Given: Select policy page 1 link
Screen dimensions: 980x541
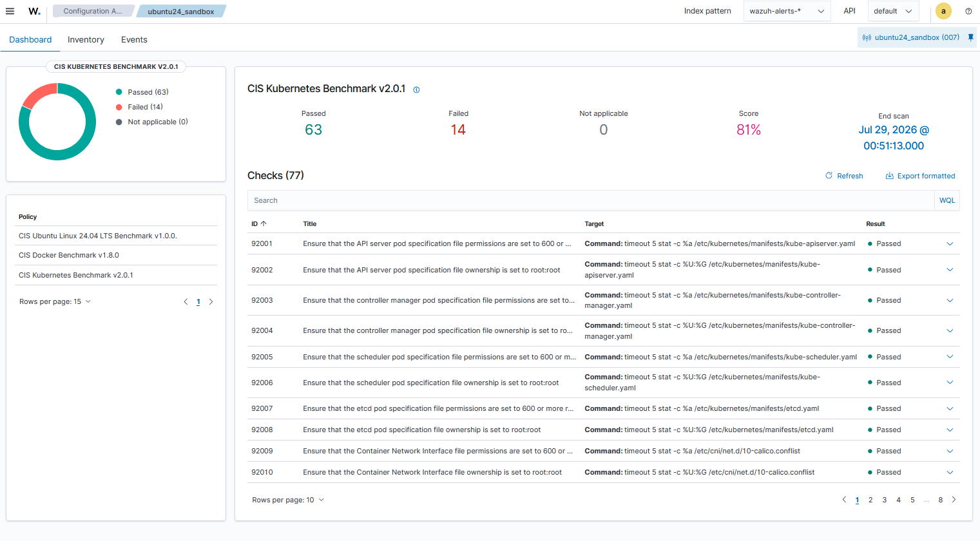Looking at the screenshot, I should [x=198, y=301].
